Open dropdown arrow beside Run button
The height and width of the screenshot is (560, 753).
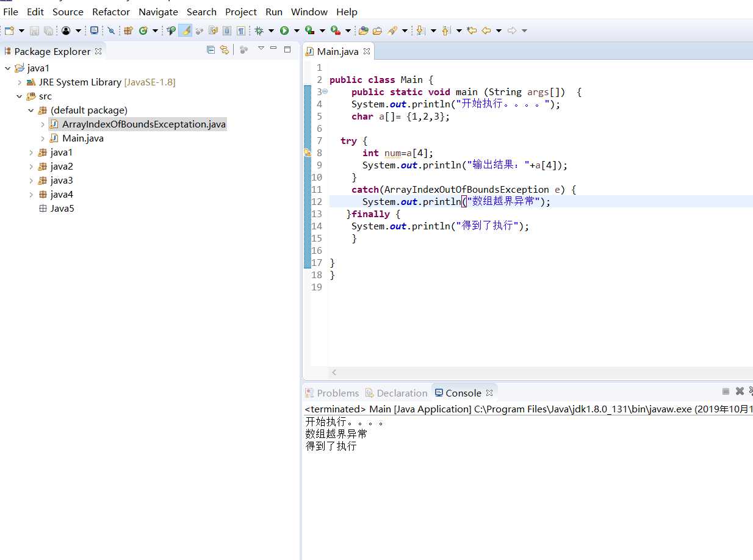pos(297,31)
